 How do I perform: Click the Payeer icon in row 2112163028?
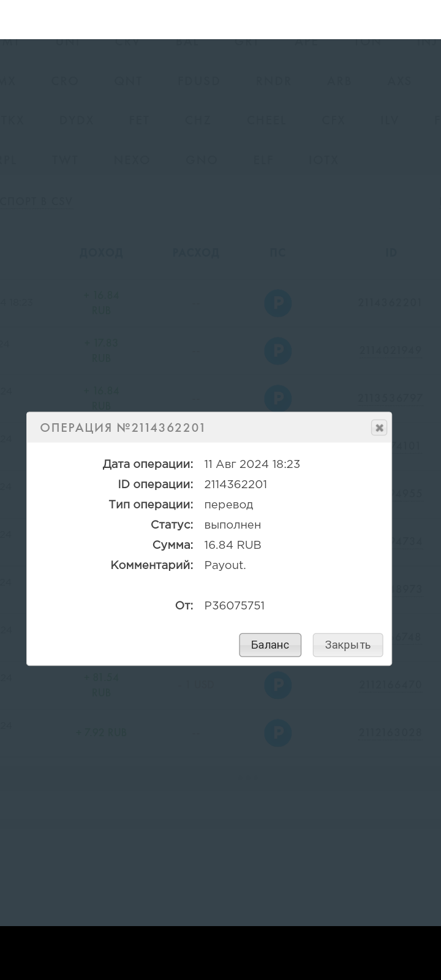[x=278, y=733]
